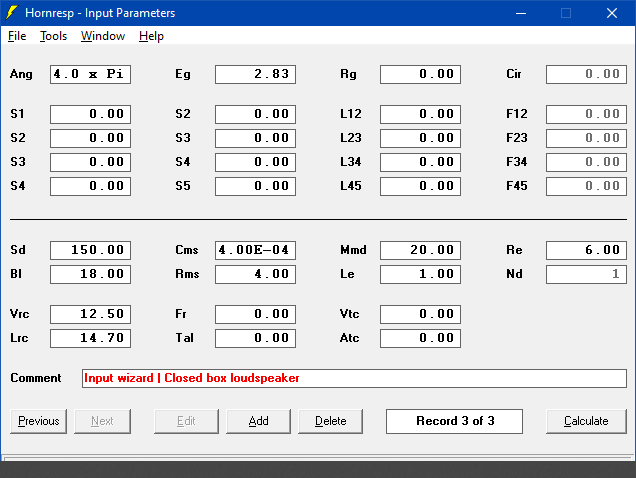This screenshot has width=636, height=478.
Task: Click the L45 input field
Action: click(420, 186)
